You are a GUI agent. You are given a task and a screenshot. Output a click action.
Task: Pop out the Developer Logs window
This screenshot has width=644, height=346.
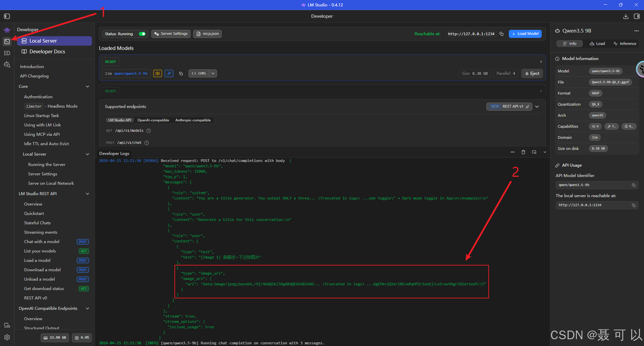pos(534,152)
